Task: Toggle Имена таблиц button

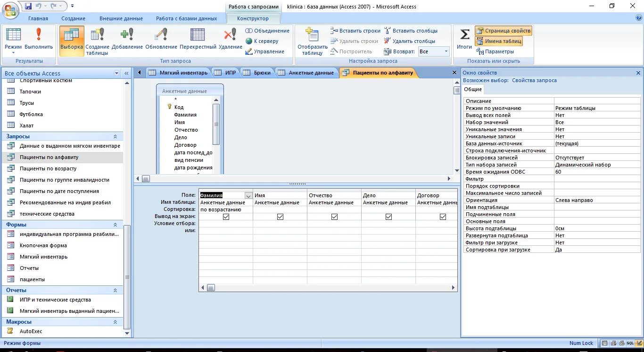Action: pos(499,41)
